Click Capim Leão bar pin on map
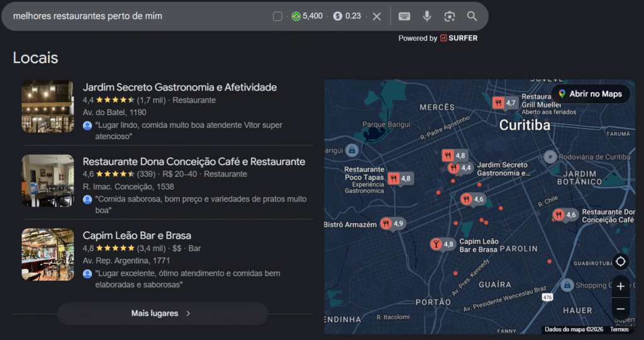This screenshot has width=644, height=340. coord(436,244)
